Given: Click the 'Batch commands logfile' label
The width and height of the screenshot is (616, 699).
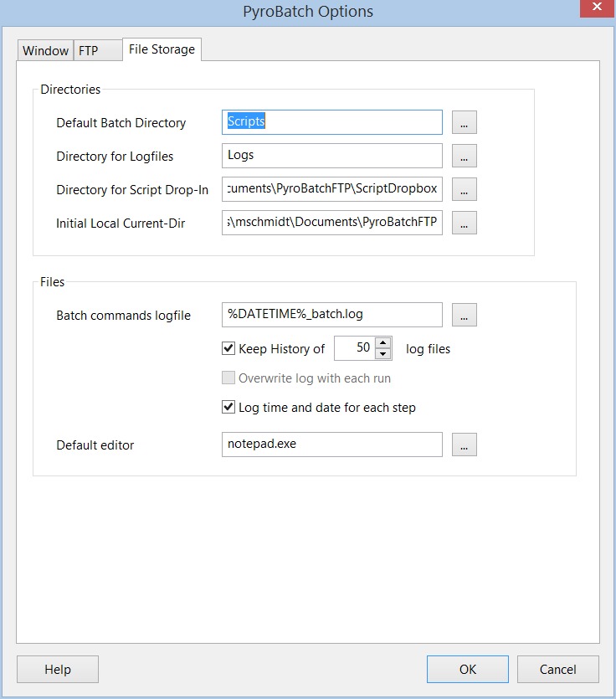Looking at the screenshot, I should (x=123, y=316).
